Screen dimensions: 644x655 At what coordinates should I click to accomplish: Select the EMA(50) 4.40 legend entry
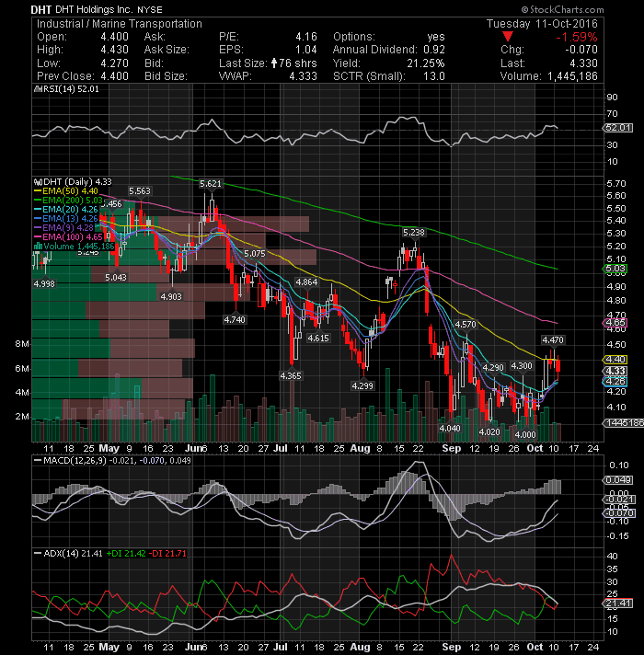[x=66, y=191]
